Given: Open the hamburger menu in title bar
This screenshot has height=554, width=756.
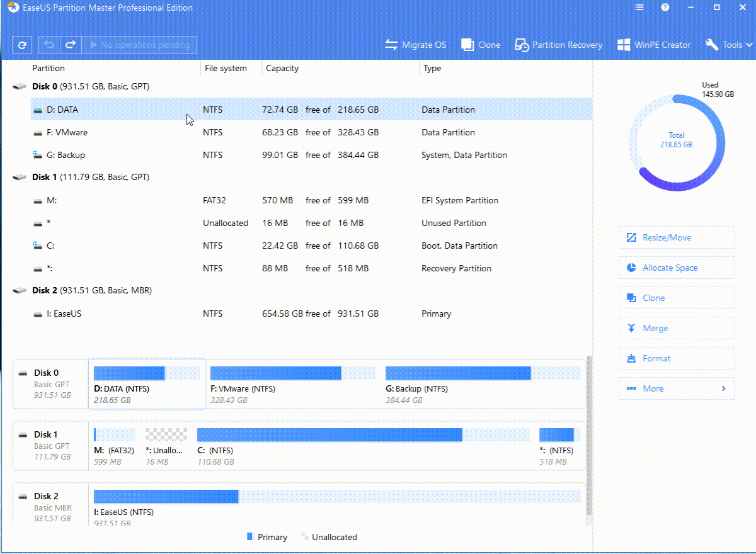Looking at the screenshot, I should pos(639,8).
